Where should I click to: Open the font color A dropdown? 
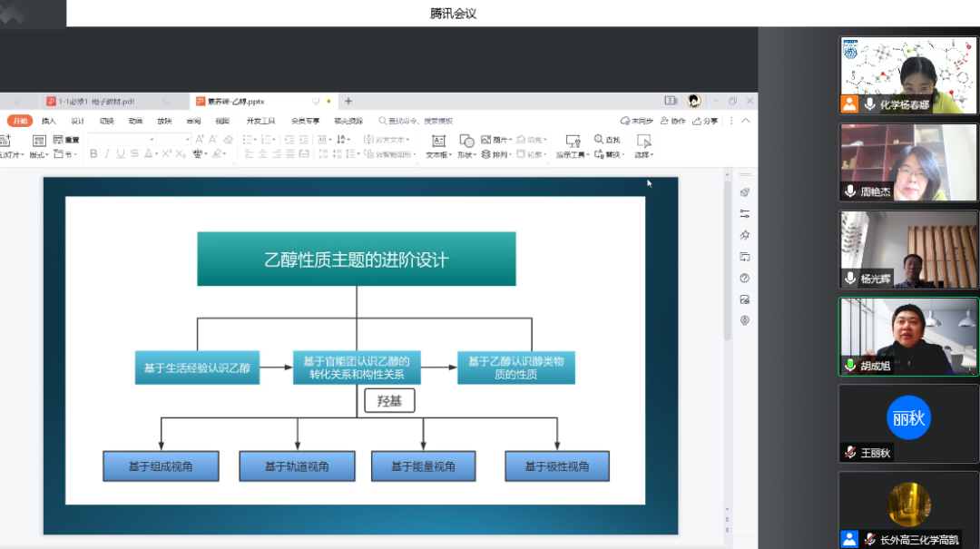(156, 154)
